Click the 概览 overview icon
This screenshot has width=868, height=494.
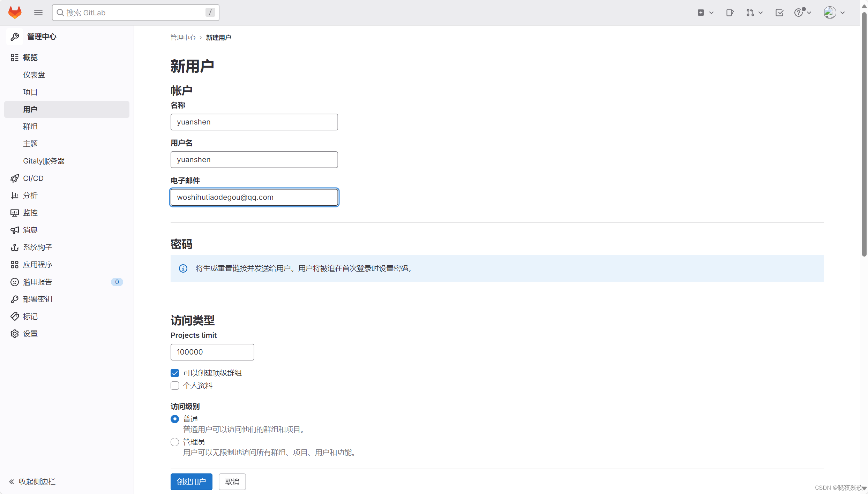pos(14,58)
